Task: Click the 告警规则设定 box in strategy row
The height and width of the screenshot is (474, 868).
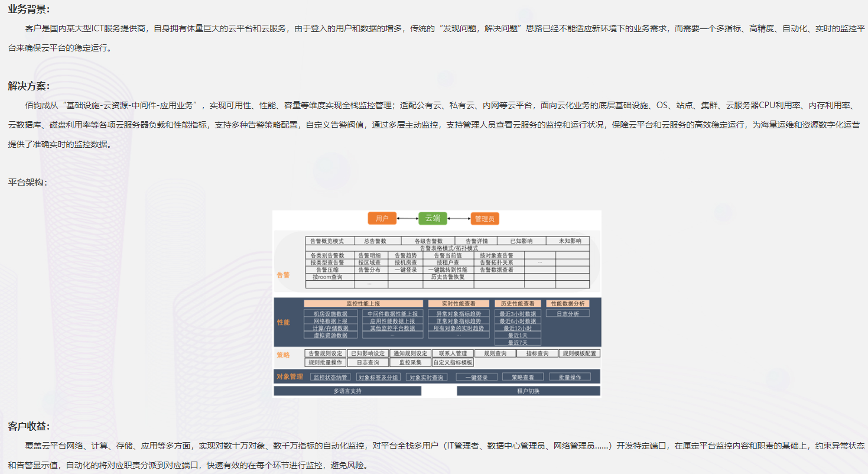Action: pos(326,353)
